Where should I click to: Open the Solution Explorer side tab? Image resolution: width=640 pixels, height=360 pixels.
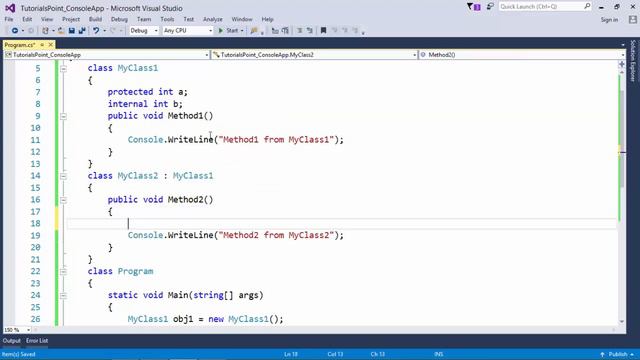[633, 61]
